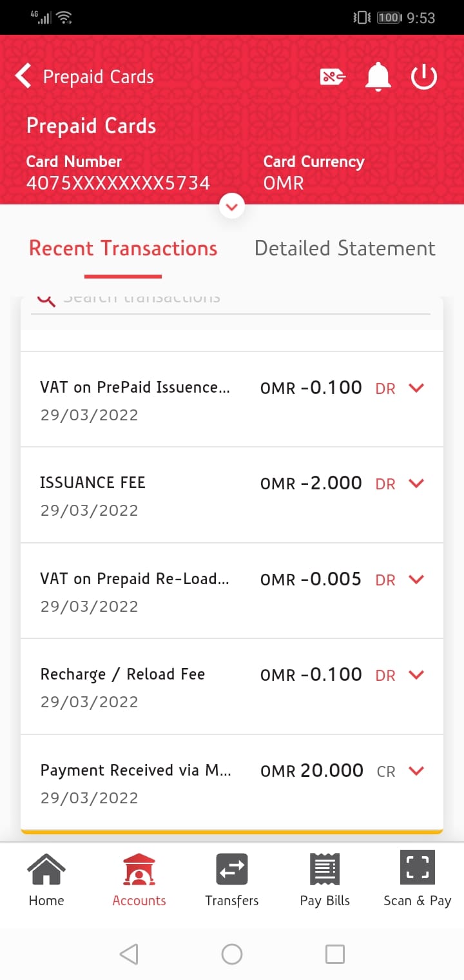The width and height of the screenshot is (464, 980).
Task: Switch to Detailed Statement tab
Action: [345, 248]
